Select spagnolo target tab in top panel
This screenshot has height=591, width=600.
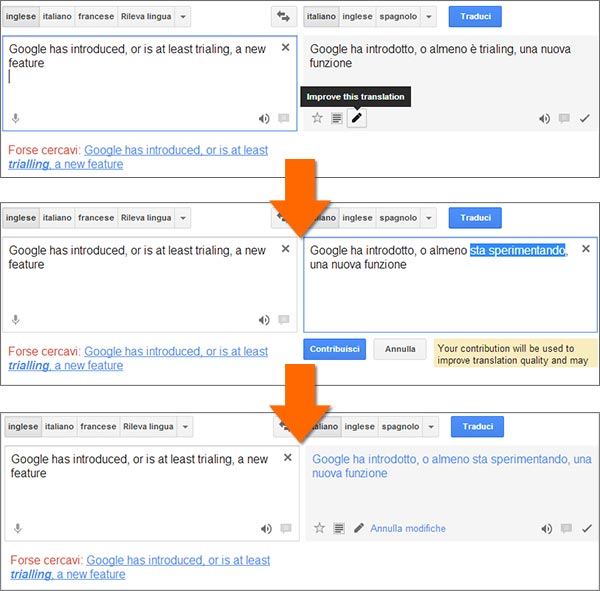click(x=398, y=17)
